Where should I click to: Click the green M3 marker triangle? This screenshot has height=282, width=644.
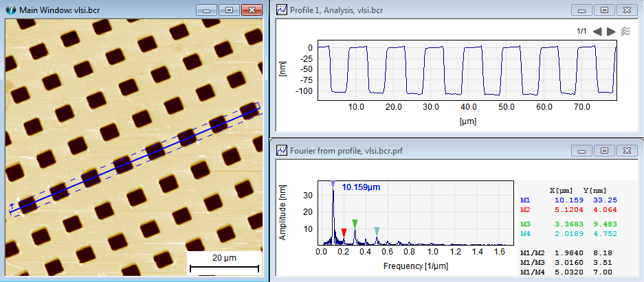(x=355, y=223)
